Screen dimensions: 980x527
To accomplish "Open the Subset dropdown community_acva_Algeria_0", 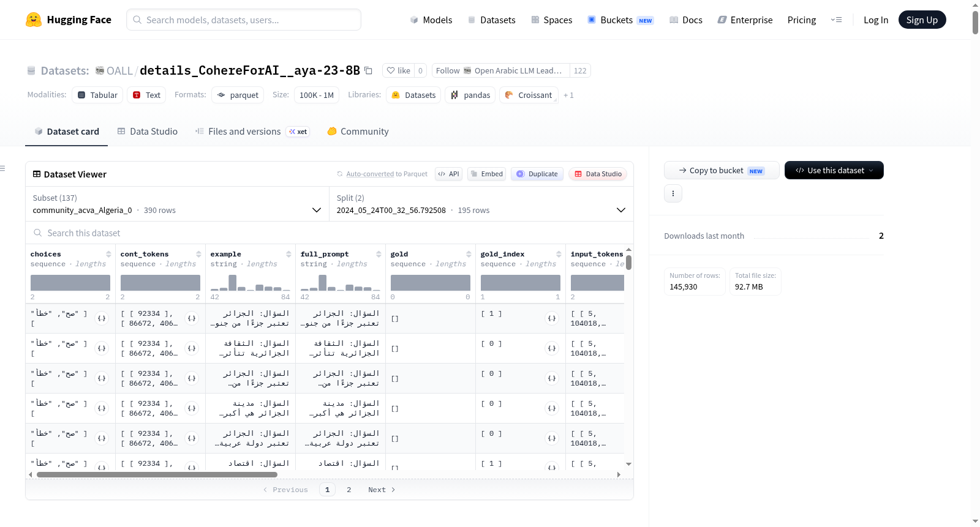I will coord(177,204).
